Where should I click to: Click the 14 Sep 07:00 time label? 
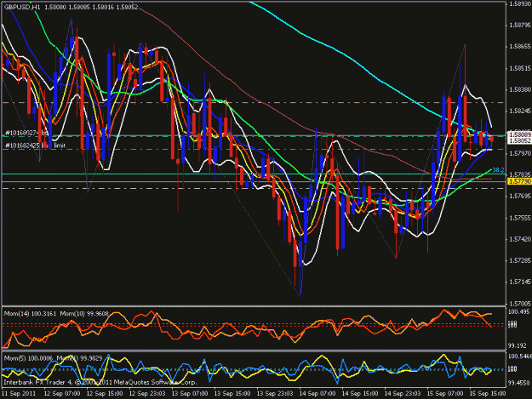317,394
